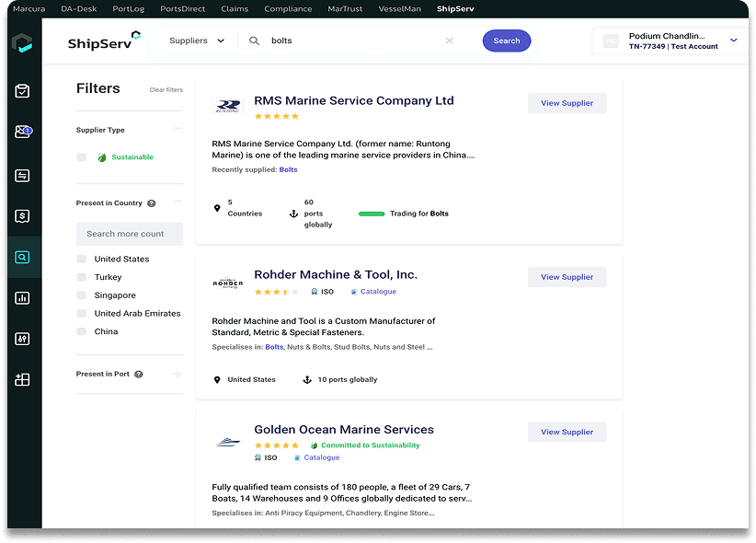
Task: Click Golden Ocean ISO badge icon
Action: pyautogui.click(x=258, y=457)
